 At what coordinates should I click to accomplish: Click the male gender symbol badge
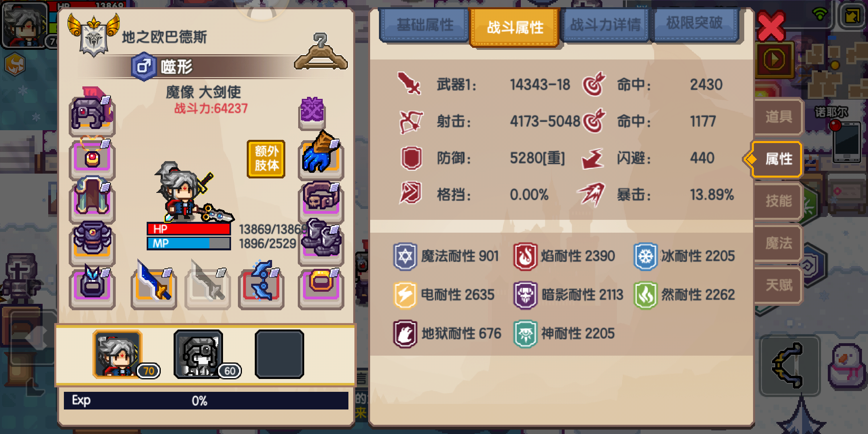point(143,66)
